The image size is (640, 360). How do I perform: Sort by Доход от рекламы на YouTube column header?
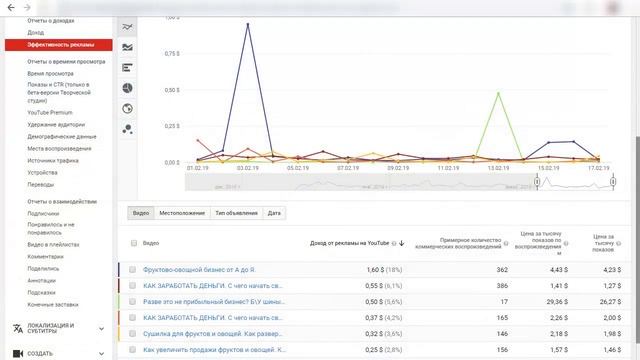coord(349,243)
